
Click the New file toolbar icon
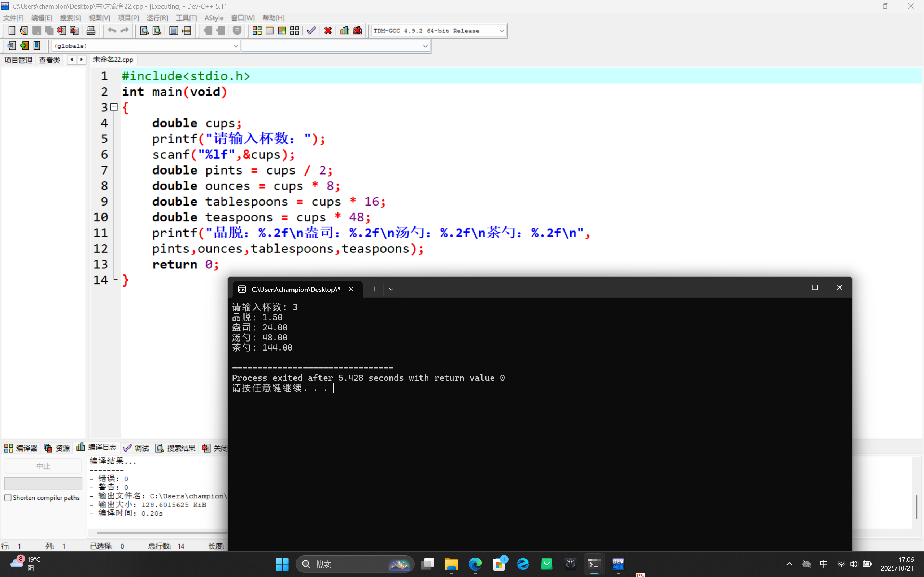tap(12, 31)
